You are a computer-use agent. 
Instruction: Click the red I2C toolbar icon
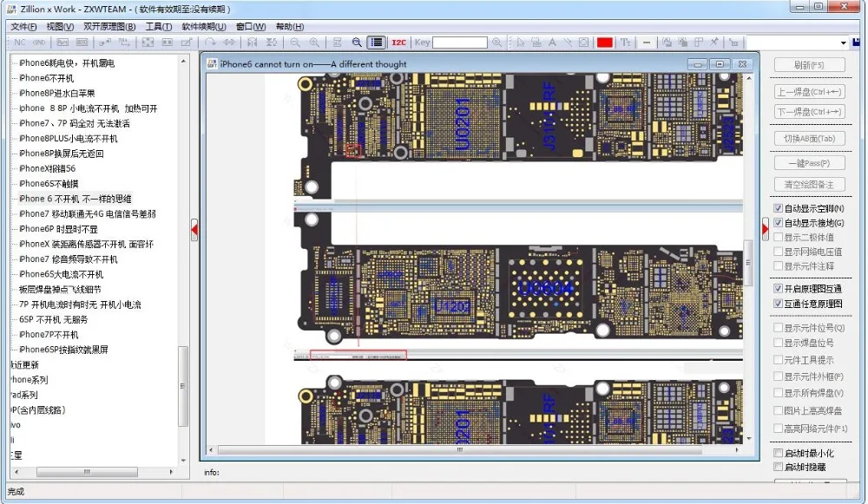(x=398, y=43)
